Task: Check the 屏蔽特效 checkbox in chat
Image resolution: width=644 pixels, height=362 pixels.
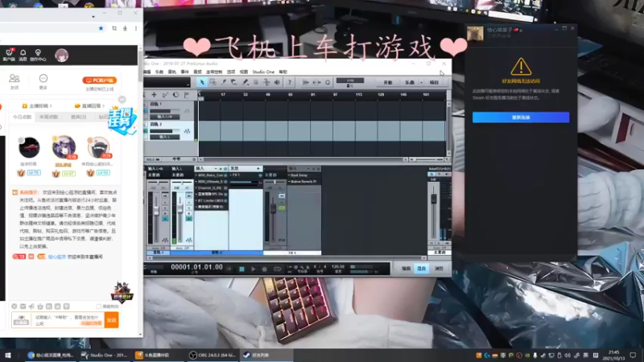Action: point(98,306)
